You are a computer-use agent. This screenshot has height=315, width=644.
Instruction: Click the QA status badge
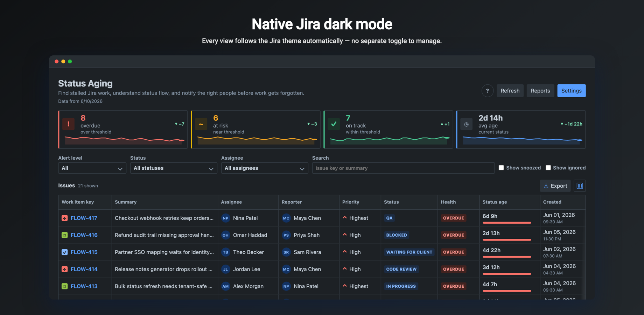(x=389, y=218)
